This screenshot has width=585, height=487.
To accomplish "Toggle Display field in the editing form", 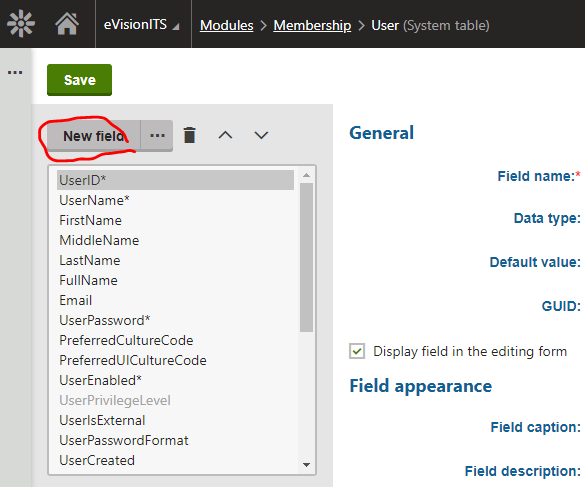I will coord(357,351).
